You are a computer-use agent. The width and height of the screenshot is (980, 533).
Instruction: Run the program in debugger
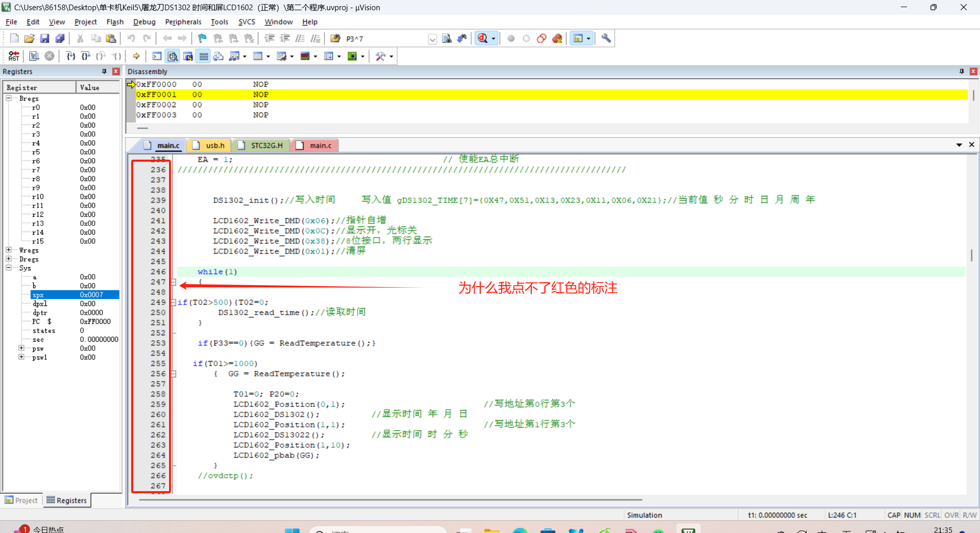click(x=34, y=56)
